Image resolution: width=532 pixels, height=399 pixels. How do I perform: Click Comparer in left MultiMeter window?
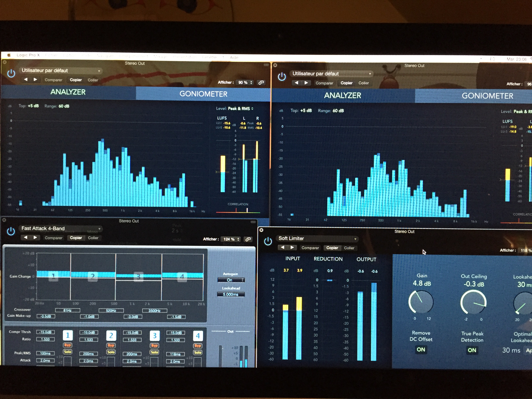tap(53, 80)
